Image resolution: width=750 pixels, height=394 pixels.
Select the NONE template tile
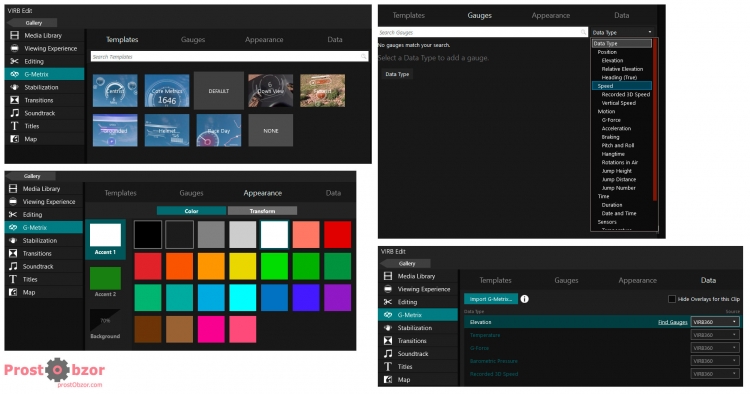coord(271,130)
